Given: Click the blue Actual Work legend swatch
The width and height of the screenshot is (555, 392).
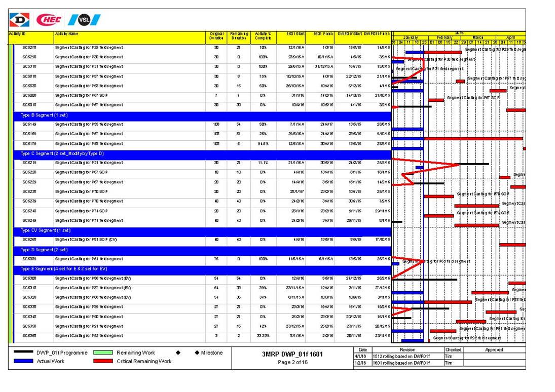Looking at the screenshot, I should point(23,362).
